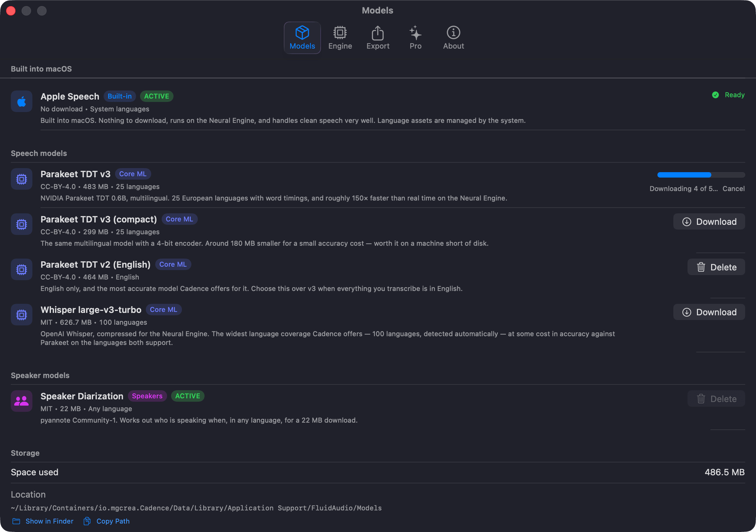Click the FluidAudio/Models location path

[x=196, y=508]
